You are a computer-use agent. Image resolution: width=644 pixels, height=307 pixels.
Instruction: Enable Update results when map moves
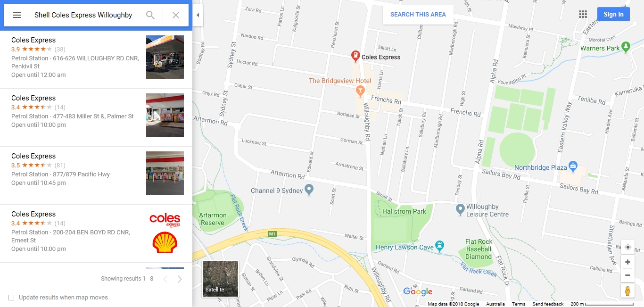click(11, 298)
